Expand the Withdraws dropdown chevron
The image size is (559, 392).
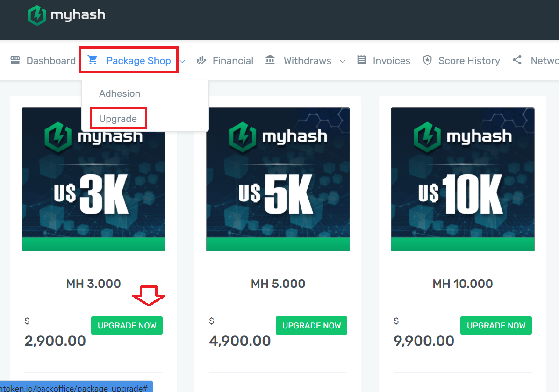[x=343, y=61]
